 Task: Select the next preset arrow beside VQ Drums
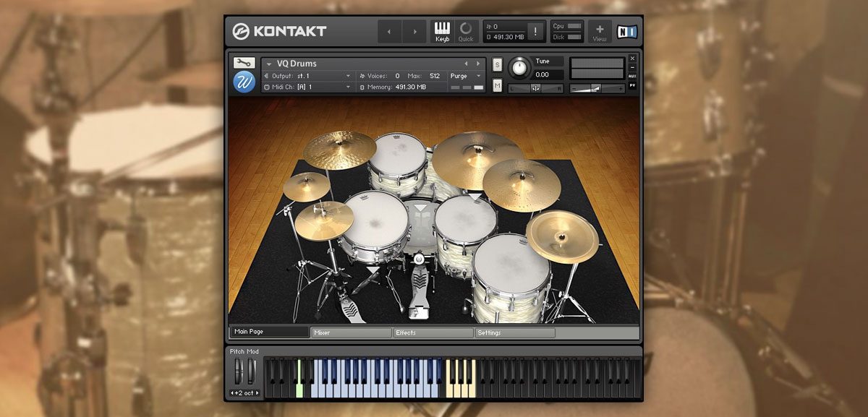(x=477, y=64)
